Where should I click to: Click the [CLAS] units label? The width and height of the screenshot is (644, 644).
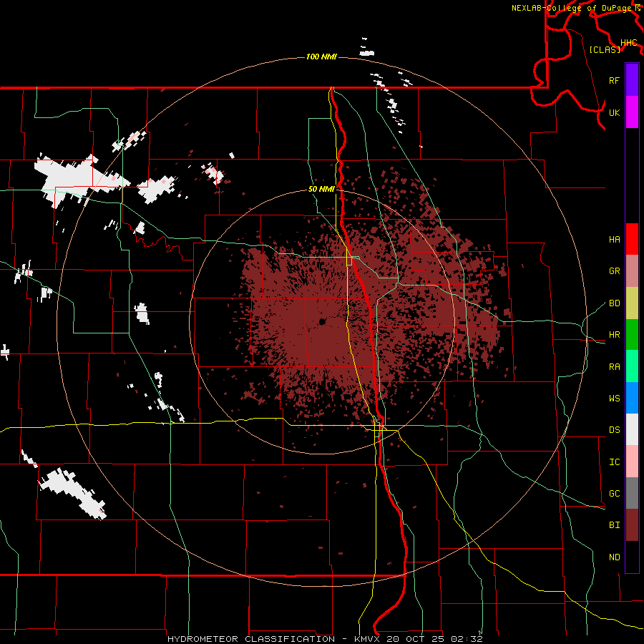[x=605, y=49]
